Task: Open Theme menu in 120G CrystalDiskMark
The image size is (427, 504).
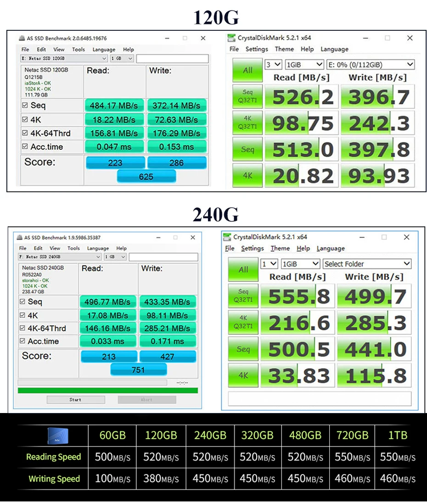Action: pyautogui.click(x=284, y=49)
